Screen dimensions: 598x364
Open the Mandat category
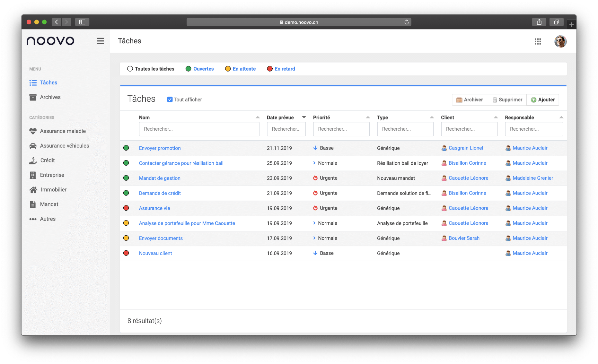point(49,204)
